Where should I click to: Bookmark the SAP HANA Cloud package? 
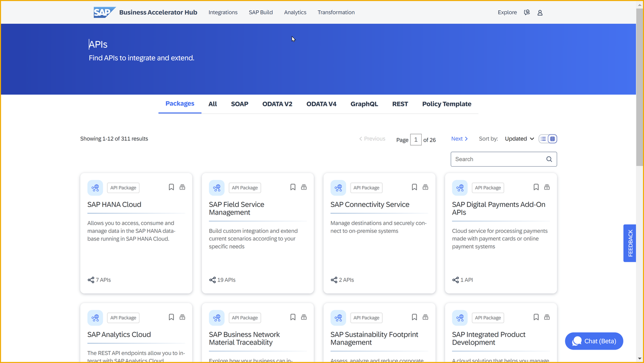point(171,187)
